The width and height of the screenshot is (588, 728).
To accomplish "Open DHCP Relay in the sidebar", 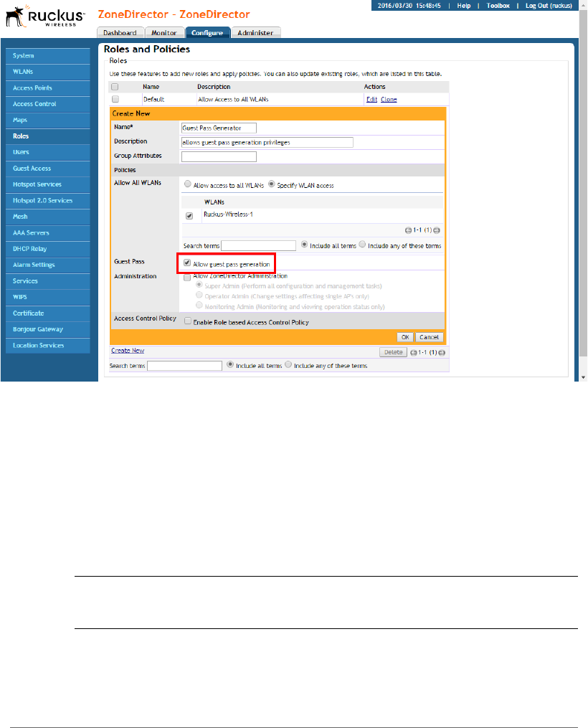I will pos(48,249).
